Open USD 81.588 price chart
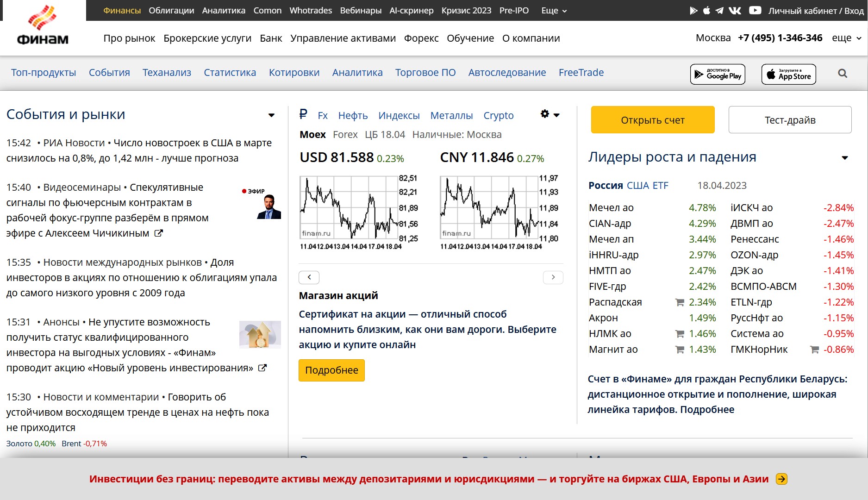 (359, 212)
